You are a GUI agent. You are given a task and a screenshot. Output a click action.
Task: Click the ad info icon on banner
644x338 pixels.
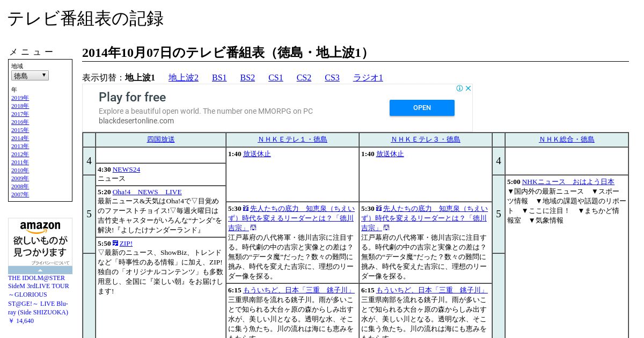(460, 89)
